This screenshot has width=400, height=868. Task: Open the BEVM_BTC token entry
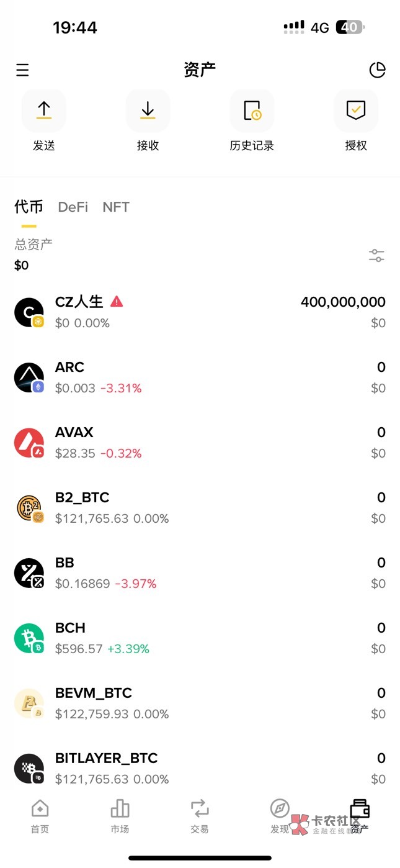200,703
